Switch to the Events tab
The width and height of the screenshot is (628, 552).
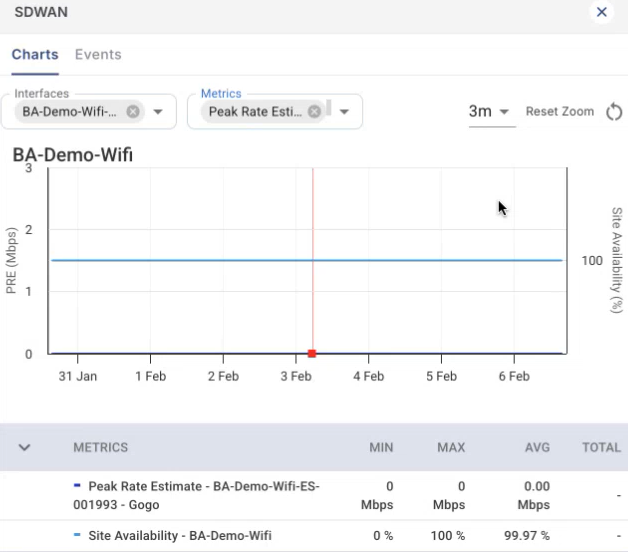tap(98, 54)
